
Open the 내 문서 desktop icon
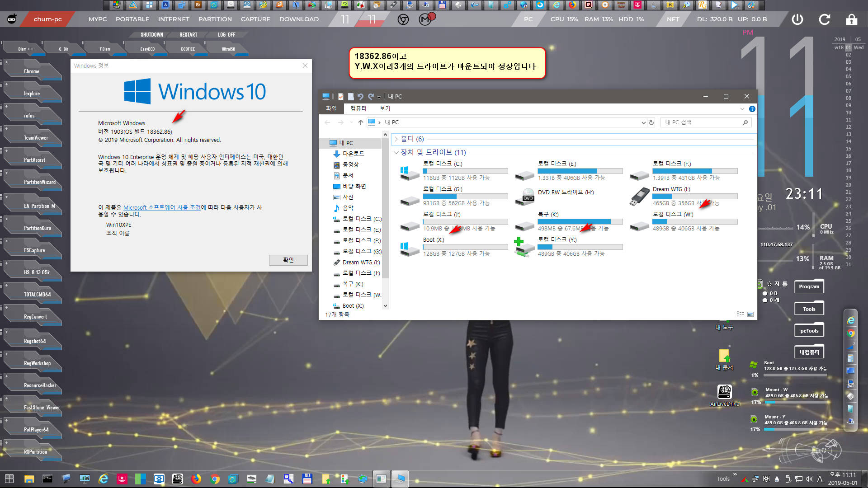tap(724, 360)
